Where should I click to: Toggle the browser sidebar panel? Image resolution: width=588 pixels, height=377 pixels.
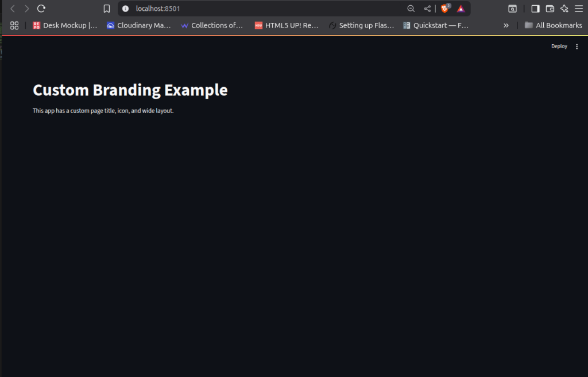coord(535,9)
